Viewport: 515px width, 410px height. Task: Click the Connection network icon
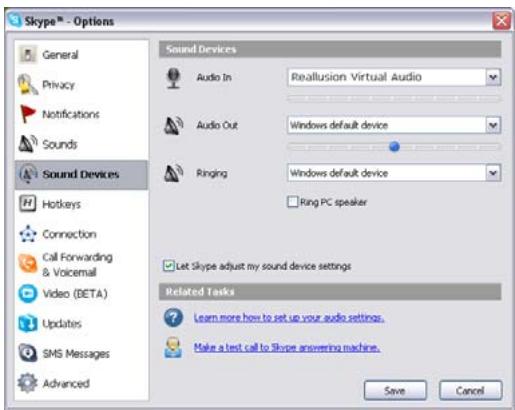tap(28, 234)
